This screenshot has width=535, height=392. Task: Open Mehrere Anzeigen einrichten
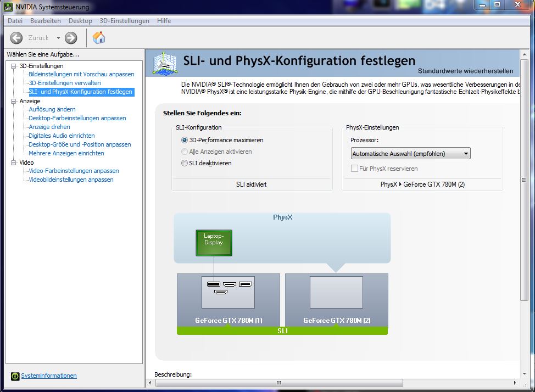66,153
